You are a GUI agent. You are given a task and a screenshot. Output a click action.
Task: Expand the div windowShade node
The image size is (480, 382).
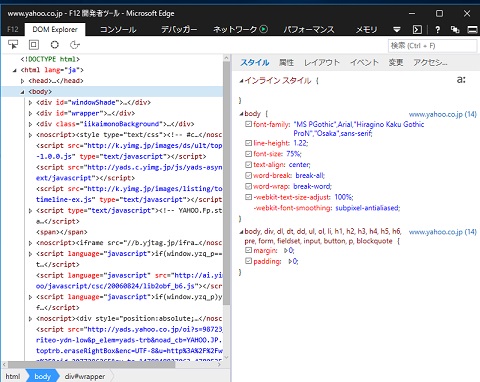[x=30, y=103]
